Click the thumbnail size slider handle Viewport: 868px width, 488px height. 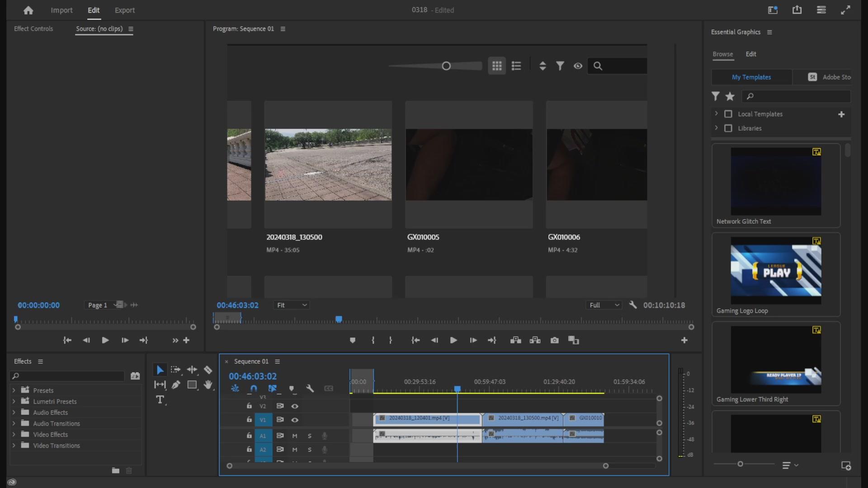coord(446,66)
